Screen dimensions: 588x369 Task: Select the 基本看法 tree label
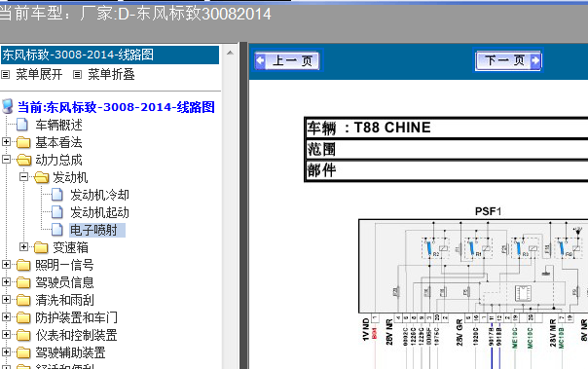click(58, 142)
